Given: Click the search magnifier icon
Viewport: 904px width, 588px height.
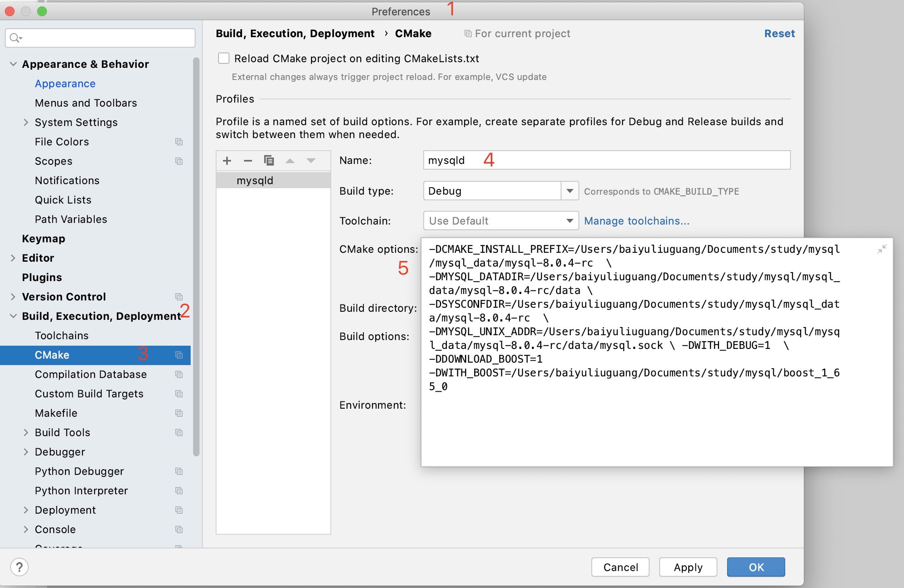Looking at the screenshot, I should coord(15,38).
